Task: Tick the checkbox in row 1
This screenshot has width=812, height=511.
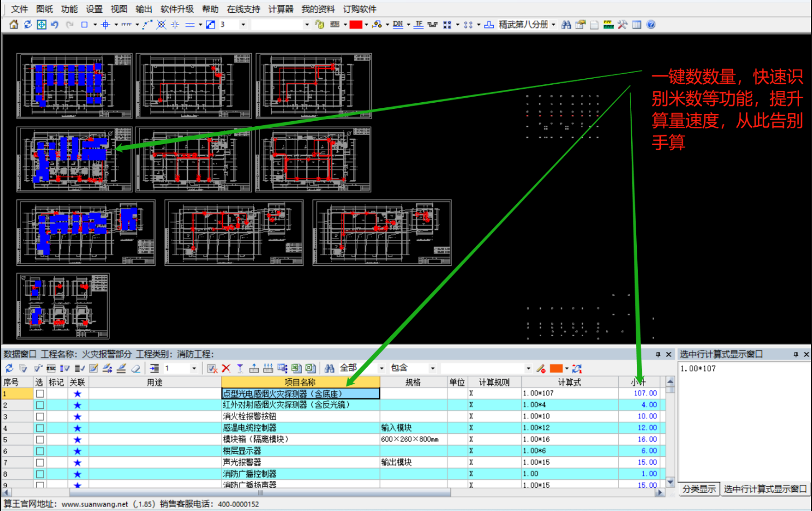Action: [x=40, y=393]
